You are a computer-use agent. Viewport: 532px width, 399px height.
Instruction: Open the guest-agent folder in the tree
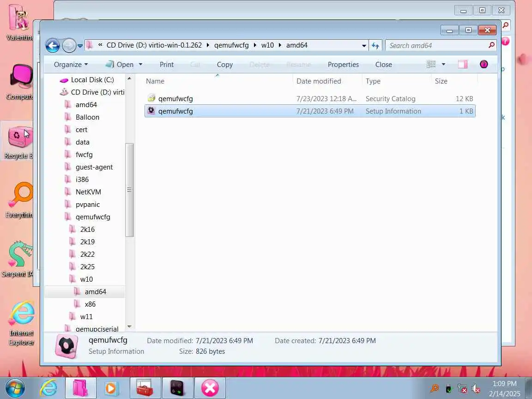pos(94,167)
